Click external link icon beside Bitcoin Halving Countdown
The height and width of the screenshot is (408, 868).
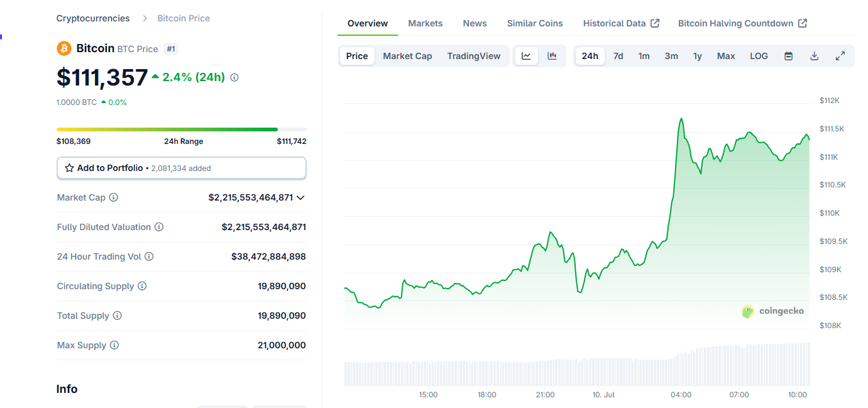pyautogui.click(x=803, y=23)
